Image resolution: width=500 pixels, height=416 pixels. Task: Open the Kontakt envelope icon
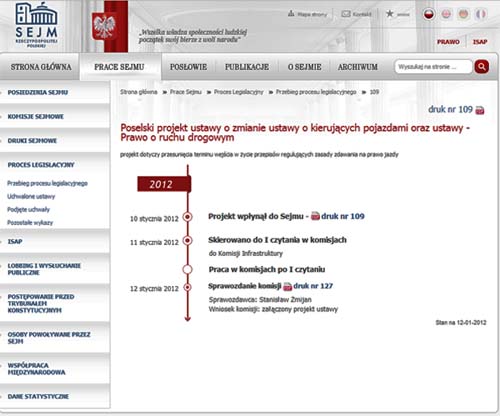[x=346, y=14]
